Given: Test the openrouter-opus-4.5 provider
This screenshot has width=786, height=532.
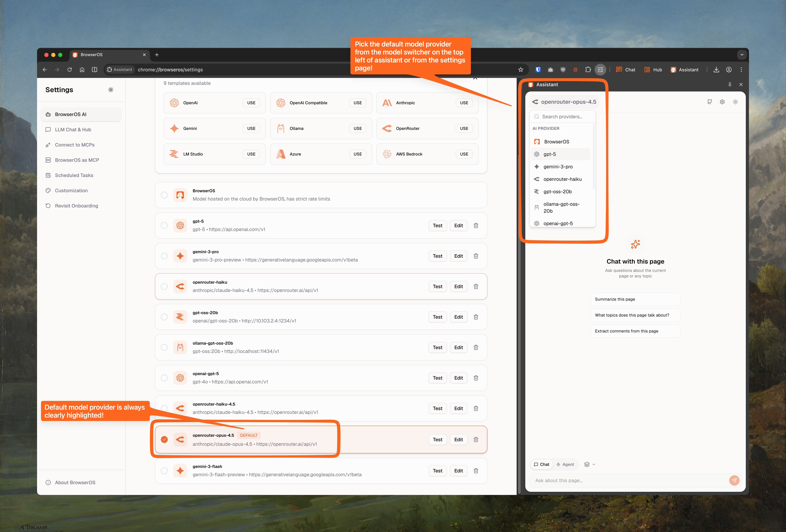Looking at the screenshot, I should [437, 440].
